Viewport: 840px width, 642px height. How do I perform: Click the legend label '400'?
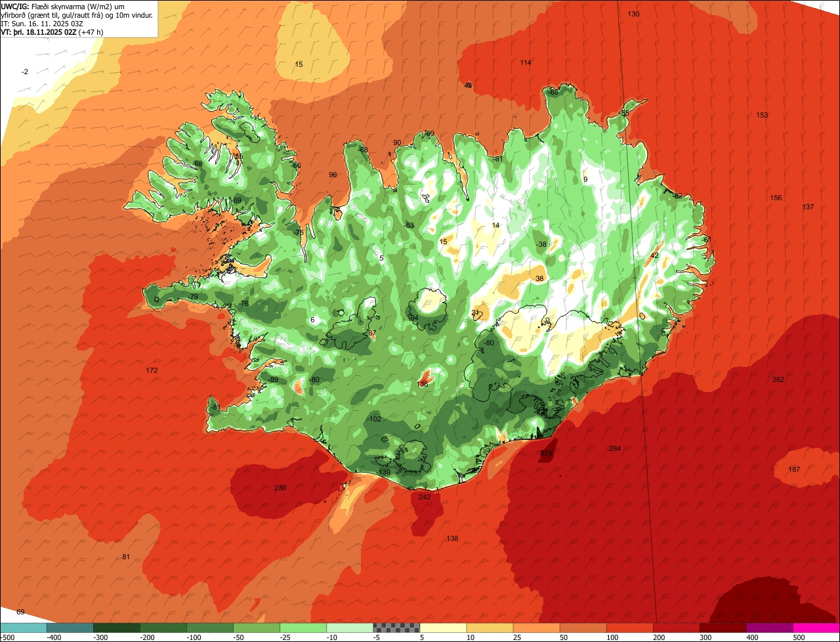[752, 637]
